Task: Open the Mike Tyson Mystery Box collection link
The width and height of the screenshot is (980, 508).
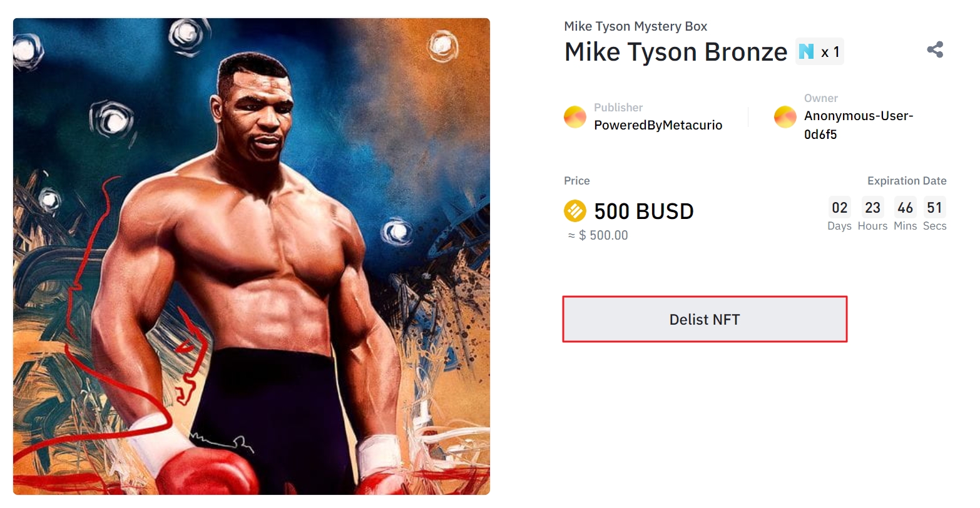Action: point(635,26)
